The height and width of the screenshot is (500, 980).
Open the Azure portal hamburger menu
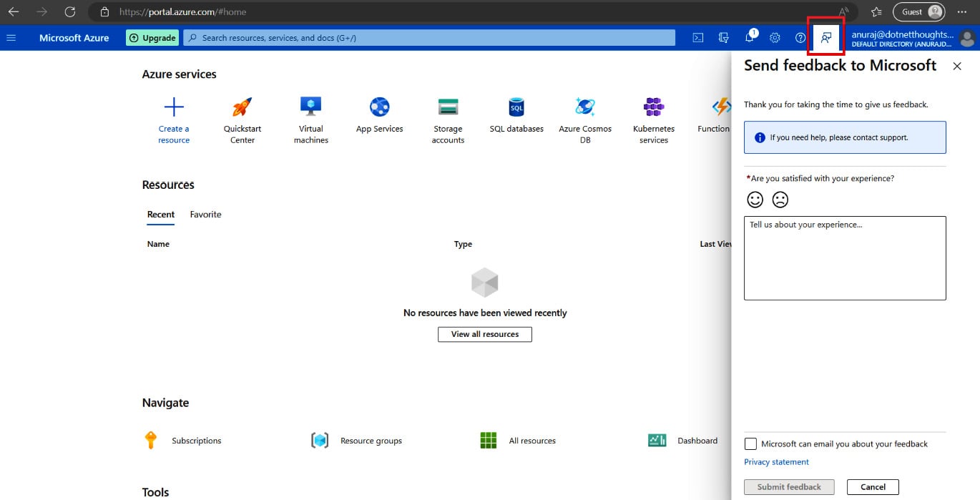click(11, 38)
